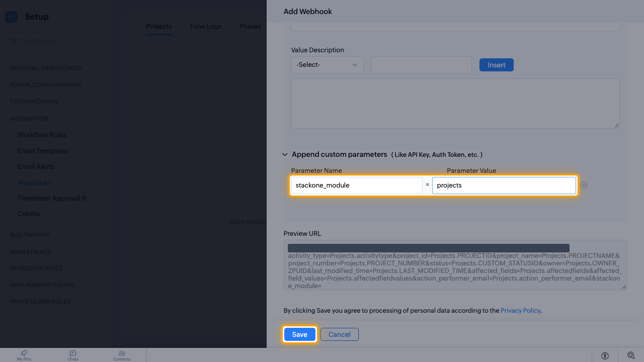Click the zoom search icon in the bottom-right corner
Screen dimensions: 644x362
tap(631, 355)
